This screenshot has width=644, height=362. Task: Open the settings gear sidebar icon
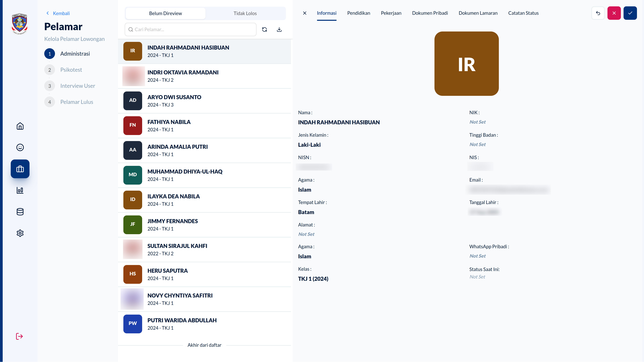pyautogui.click(x=20, y=233)
